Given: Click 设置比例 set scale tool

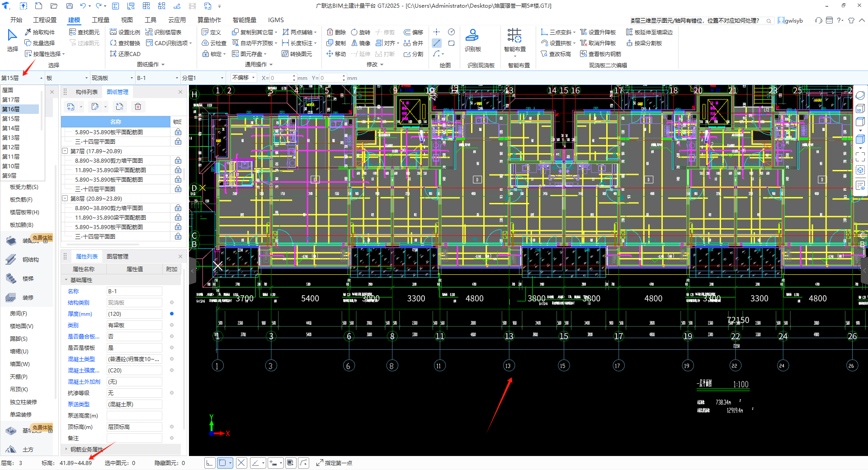Looking at the screenshot, I should pyautogui.click(x=125, y=32).
